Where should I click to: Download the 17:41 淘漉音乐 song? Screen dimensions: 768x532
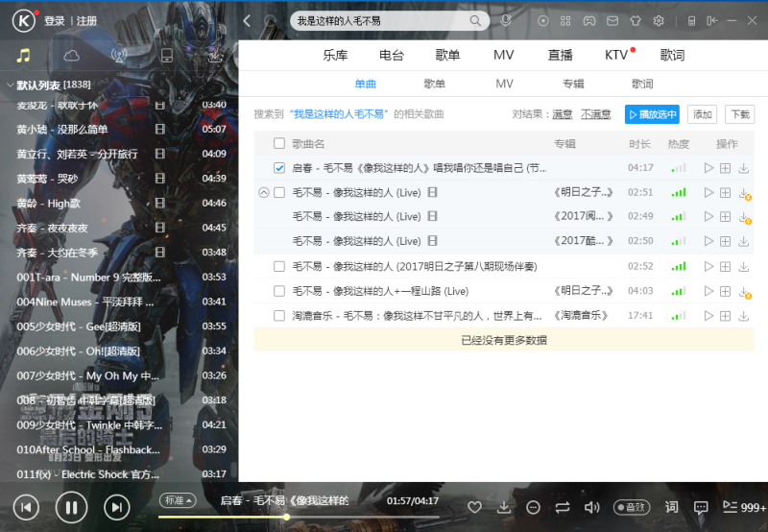click(743, 316)
